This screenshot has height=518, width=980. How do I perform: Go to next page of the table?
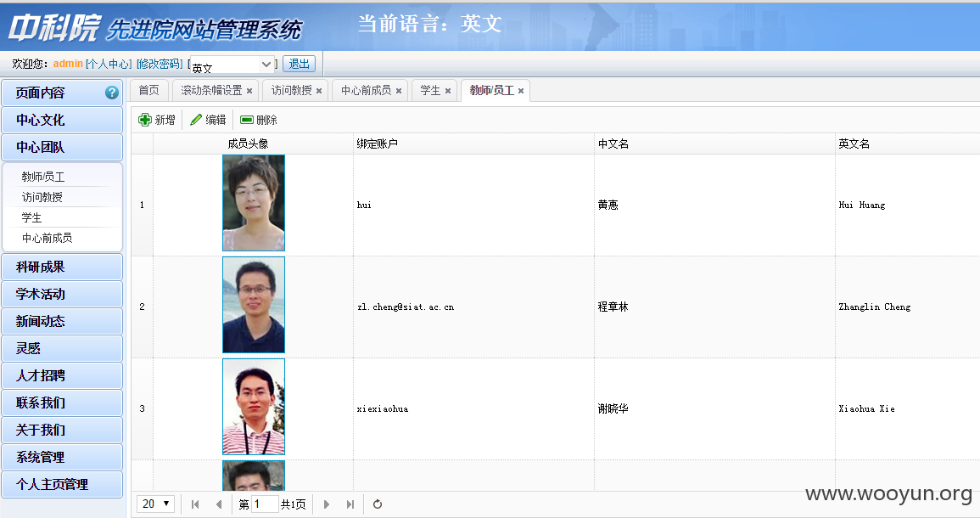coord(327,504)
